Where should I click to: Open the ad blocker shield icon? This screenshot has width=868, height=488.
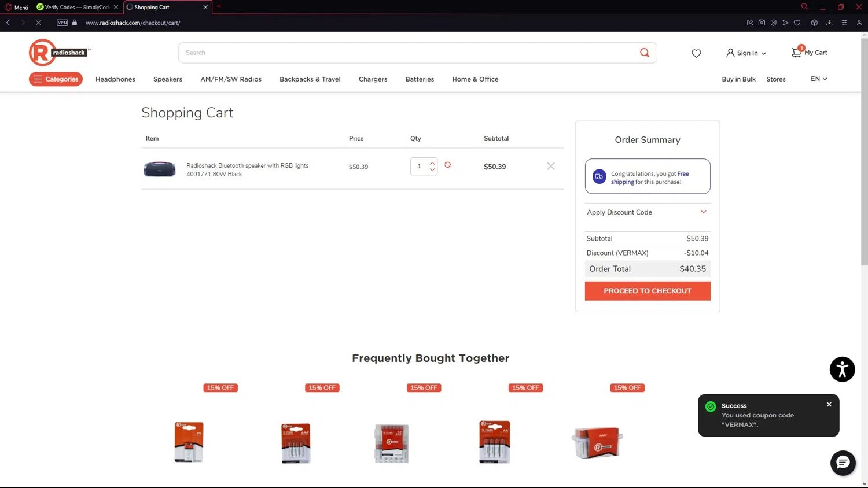tap(773, 23)
